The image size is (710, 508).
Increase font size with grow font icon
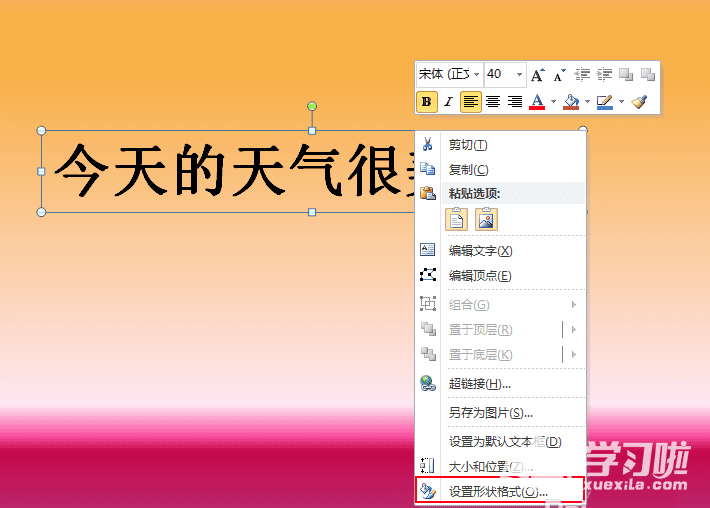pos(538,75)
